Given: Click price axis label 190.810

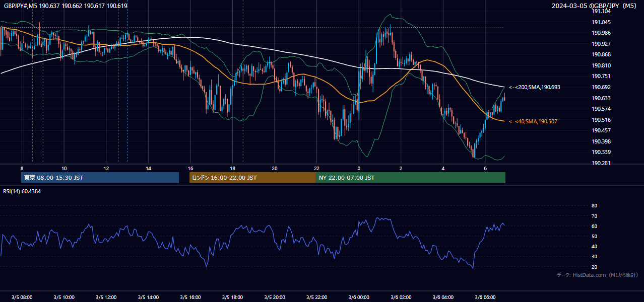Looking at the screenshot, I should pyautogui.click(x=601, y=65).
